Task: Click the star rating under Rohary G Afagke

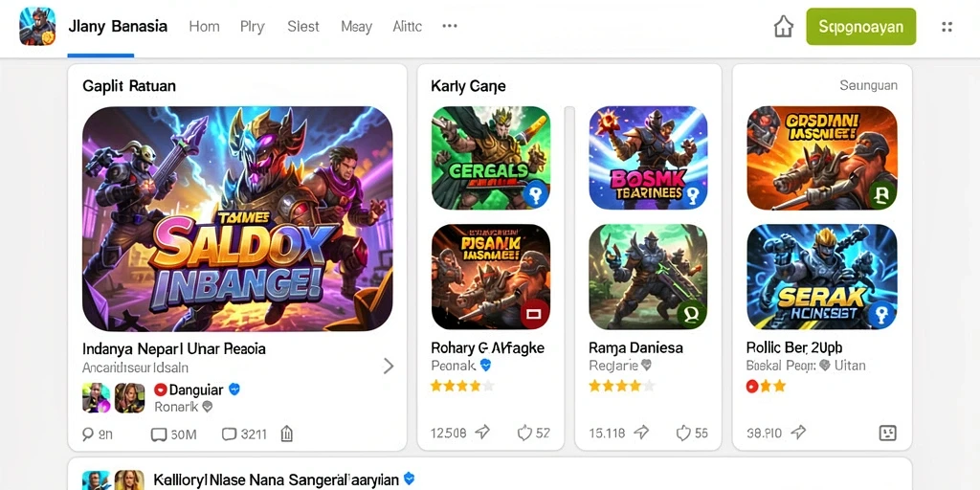Action: [462, 386]
